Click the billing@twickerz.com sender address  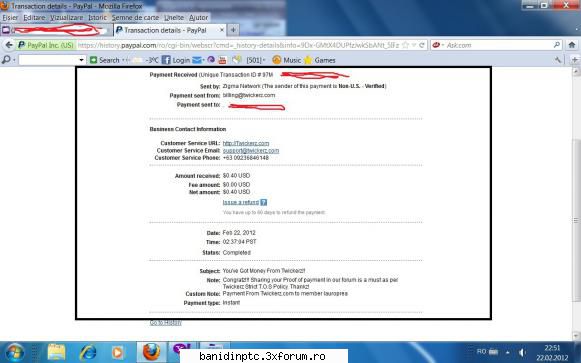(x=249, y=95)
